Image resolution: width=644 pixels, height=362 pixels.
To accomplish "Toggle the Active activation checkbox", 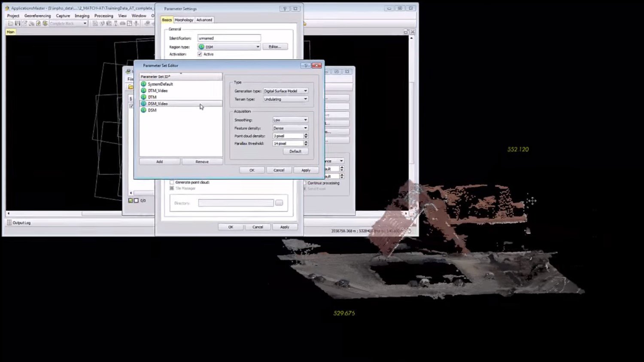I will (x=200, y=54).
